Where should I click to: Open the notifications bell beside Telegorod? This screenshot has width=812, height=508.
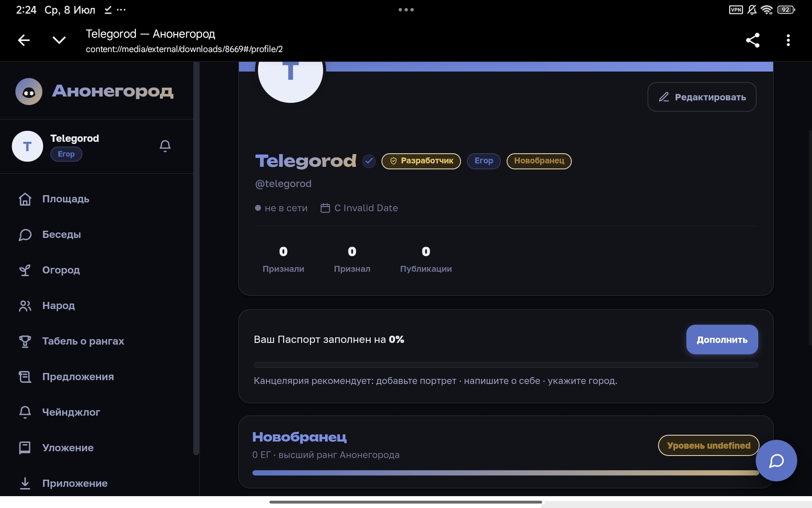point(165,146)
